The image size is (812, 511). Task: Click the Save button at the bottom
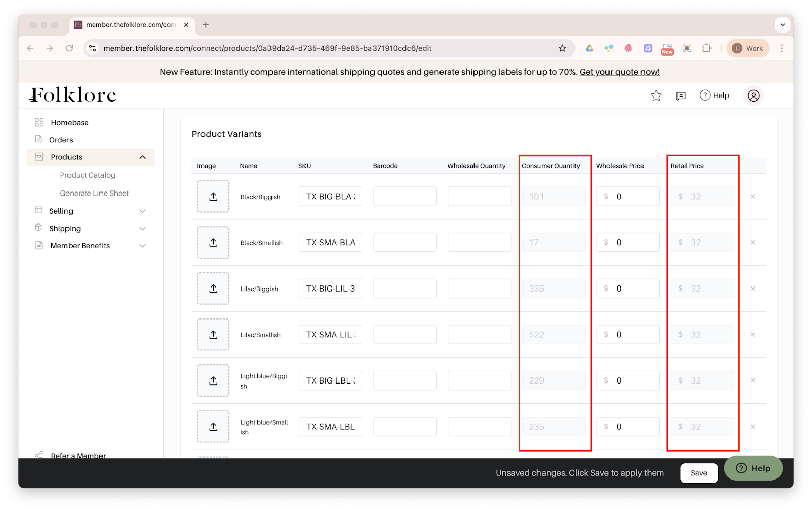(x=698, y=473)
